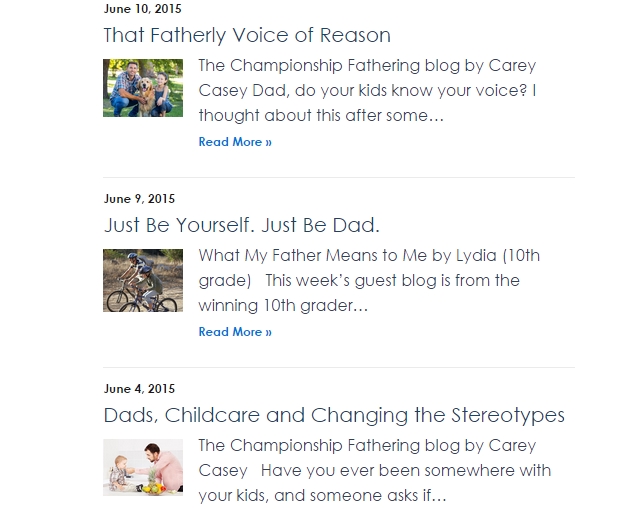This screenshot has width=632, height=509.
Task: Click the 'your kids, and someone asks if…' line
Action: [322, 496]
